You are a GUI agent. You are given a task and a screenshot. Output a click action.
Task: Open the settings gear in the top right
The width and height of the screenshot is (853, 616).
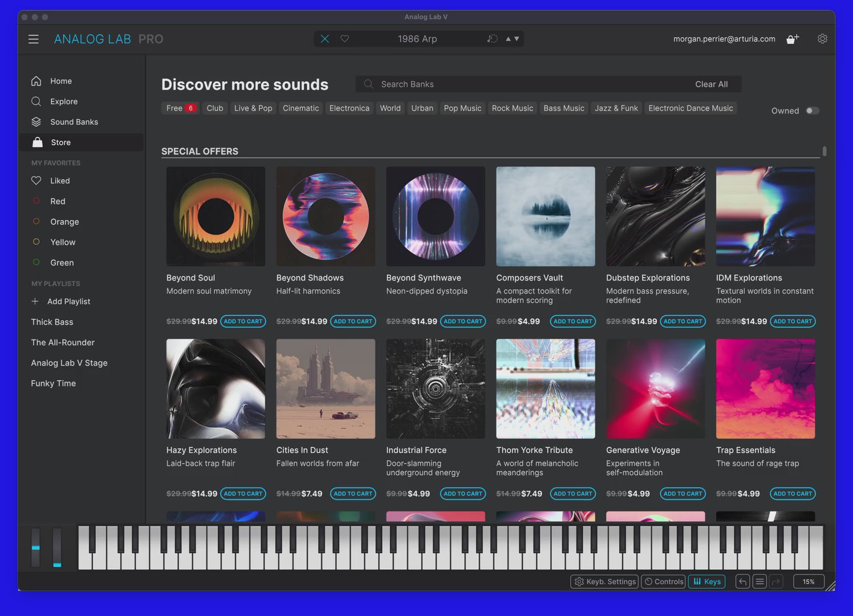coord(822,39)
